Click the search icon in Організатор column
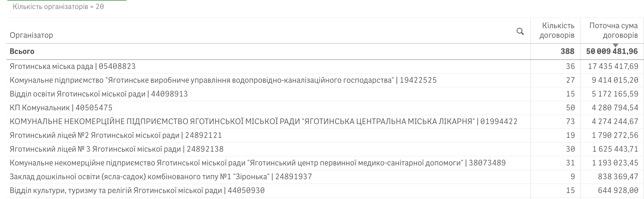Viewport: 644px width, 199px height. click(x=520, y=31)
